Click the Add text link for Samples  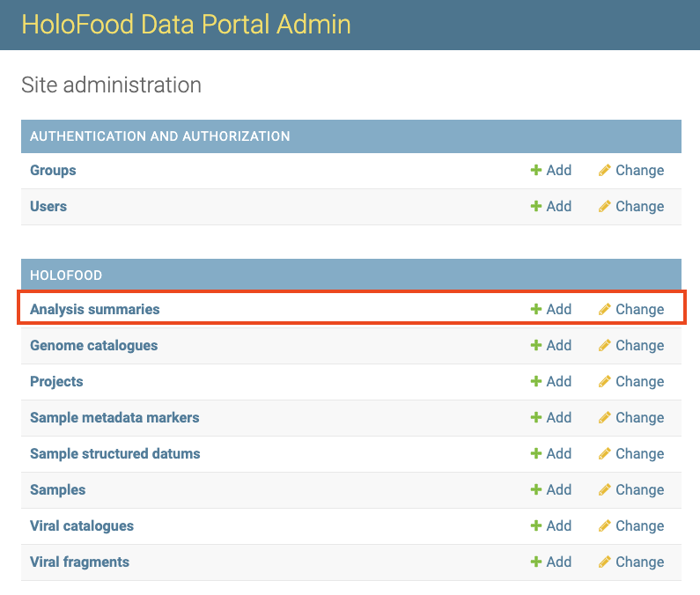559,489
